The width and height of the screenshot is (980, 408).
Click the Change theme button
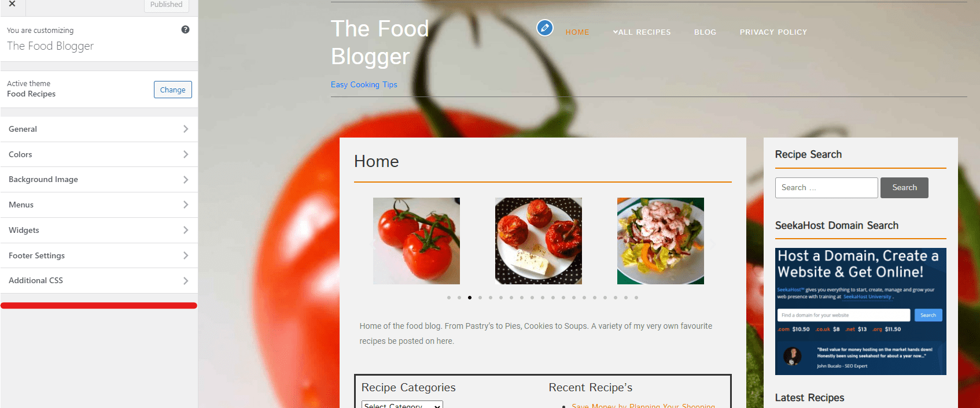[172, 90]
